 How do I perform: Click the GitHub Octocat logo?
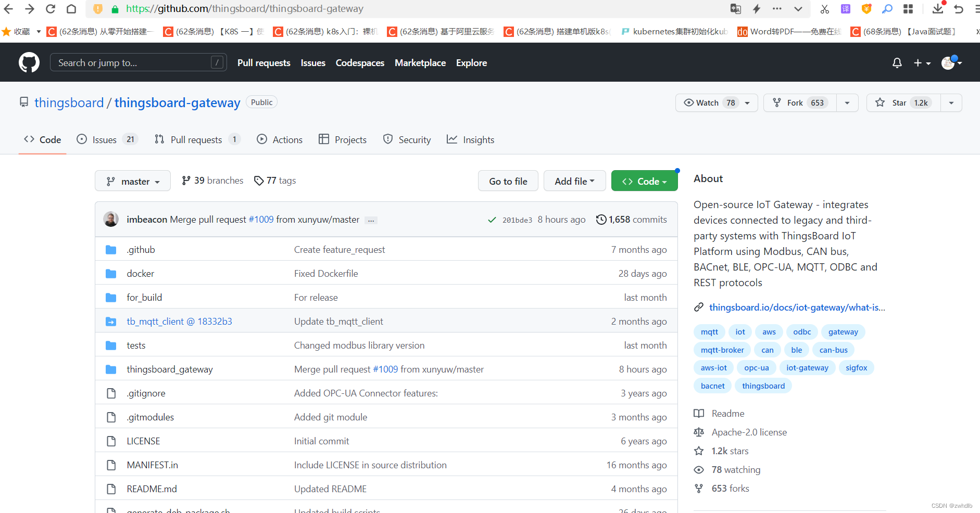coord(29,62)
